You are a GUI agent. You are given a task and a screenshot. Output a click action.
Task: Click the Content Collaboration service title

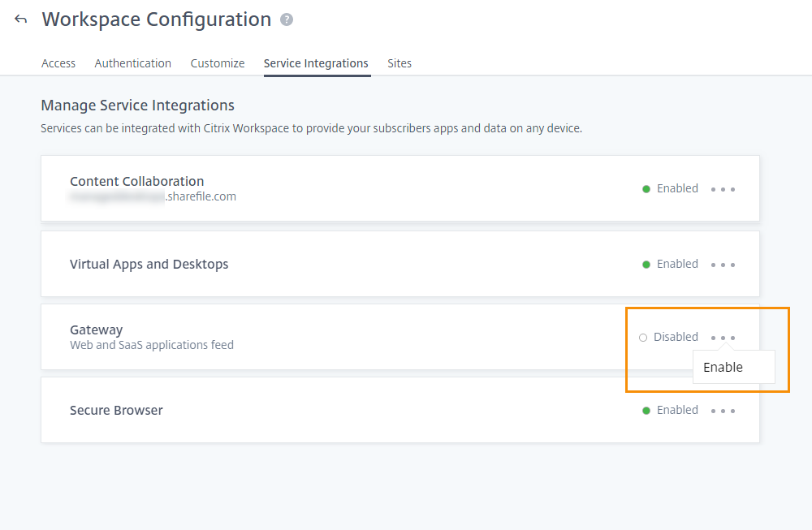pyautogui.click(x=136, y=181)
